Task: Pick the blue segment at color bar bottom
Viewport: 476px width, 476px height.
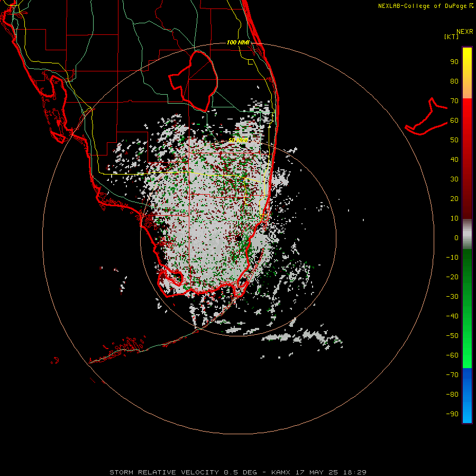Action: click(x=467, y=396)
